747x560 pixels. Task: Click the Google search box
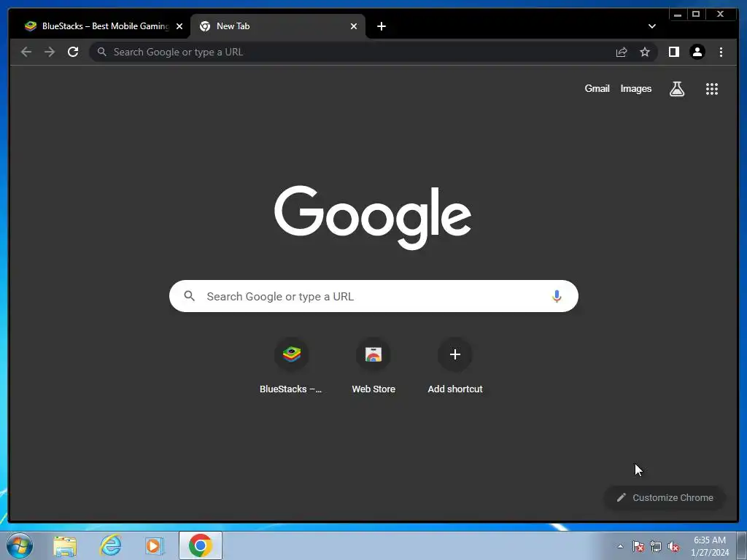[x=373, y=296]
